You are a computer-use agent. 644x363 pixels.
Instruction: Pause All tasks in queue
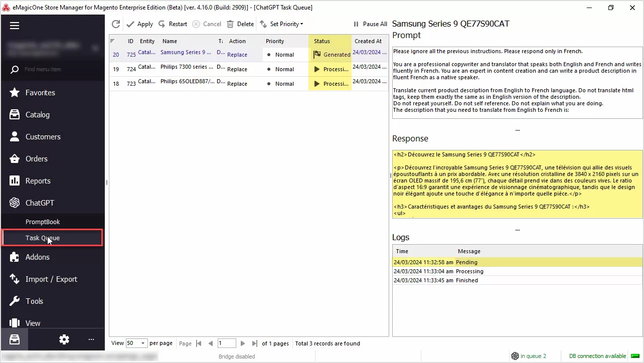click(x=370, y=24)
